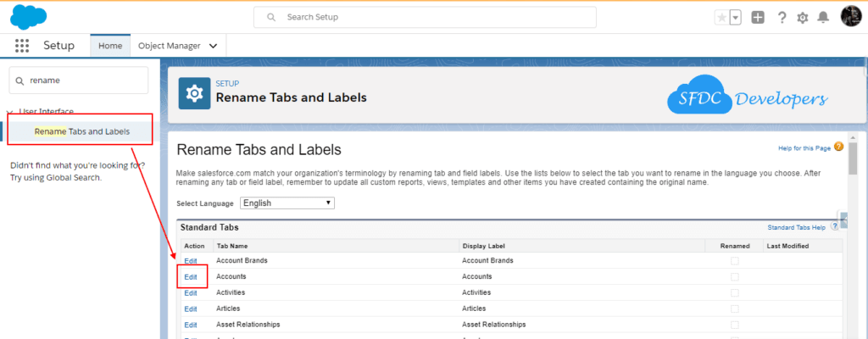Click in the Search Setup field
This screenshot has height=339, width=868.
click(425, 17)
